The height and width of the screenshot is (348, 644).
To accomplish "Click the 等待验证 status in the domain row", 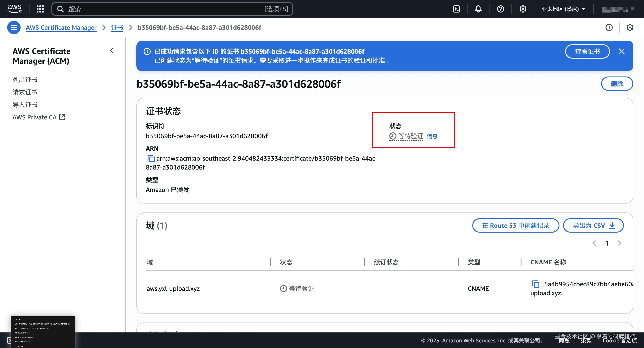I will 301,289.
